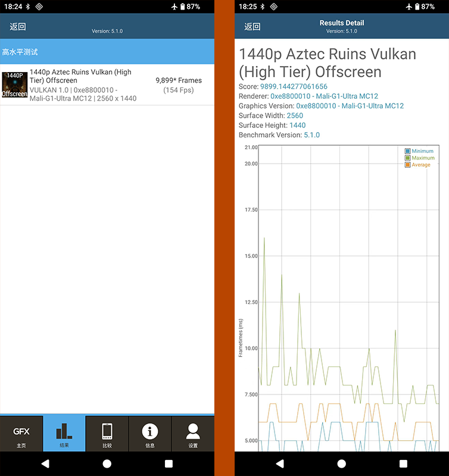449x476 pixels.
Task: Tap the Android home button on left phone
Action: pyautogui.click(x=107, y=464)
